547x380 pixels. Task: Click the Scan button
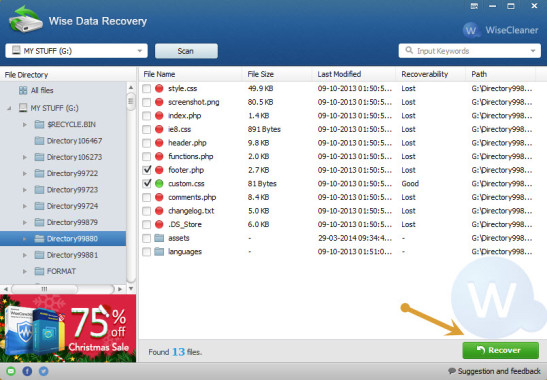186,51
